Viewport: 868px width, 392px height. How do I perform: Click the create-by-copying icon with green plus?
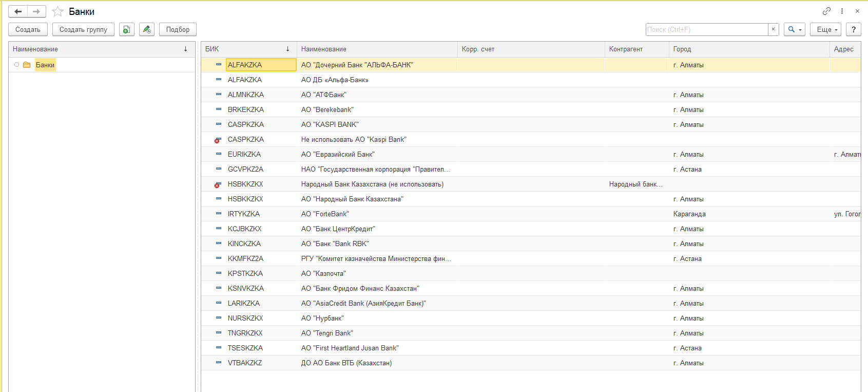pyautogui.click(x=127, y=29)
